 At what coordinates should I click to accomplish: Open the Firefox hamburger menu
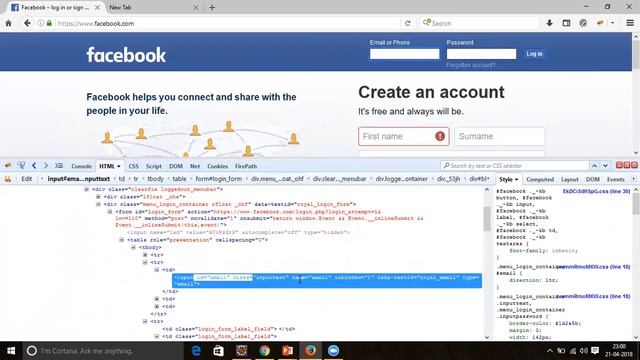click(x=630, y=23)
